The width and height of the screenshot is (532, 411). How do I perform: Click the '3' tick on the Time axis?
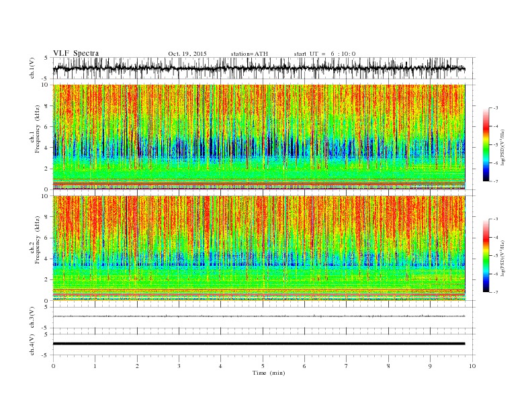[179, 366]
